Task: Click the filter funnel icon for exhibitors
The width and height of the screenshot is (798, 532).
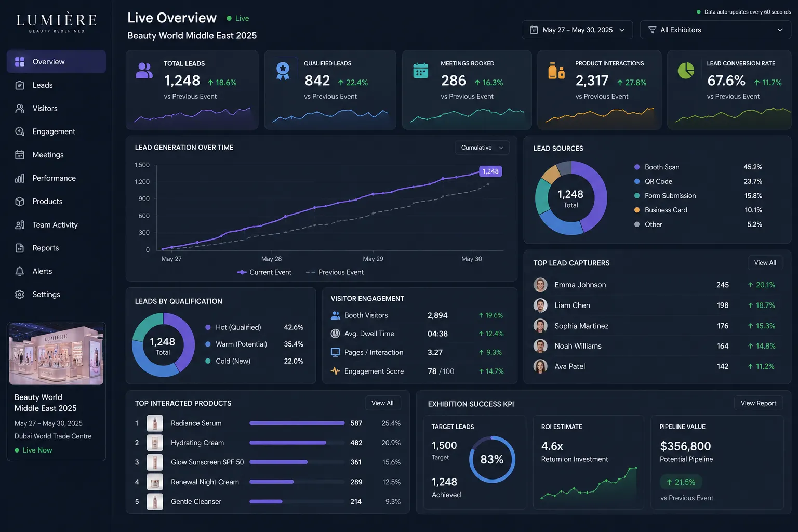Action: pyautogui.click(x=652, y=30)
